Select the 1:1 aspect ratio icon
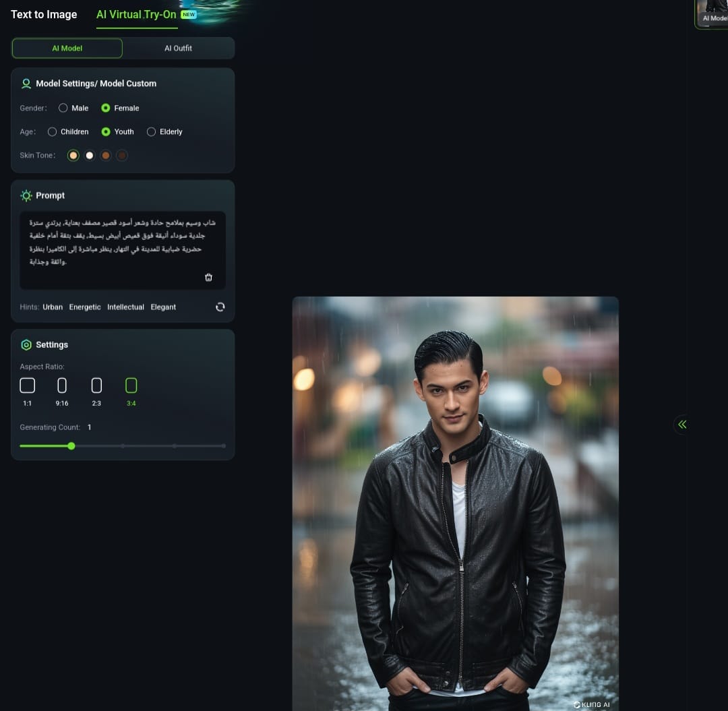 click(27, 385)
